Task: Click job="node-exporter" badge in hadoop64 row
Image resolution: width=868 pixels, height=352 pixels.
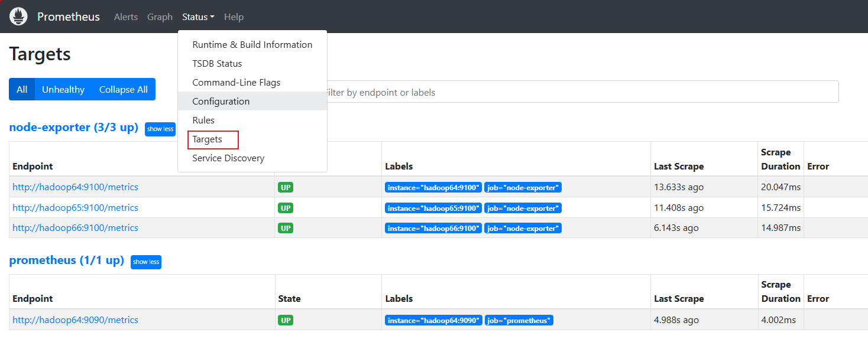Action: [x=523, y=188]
